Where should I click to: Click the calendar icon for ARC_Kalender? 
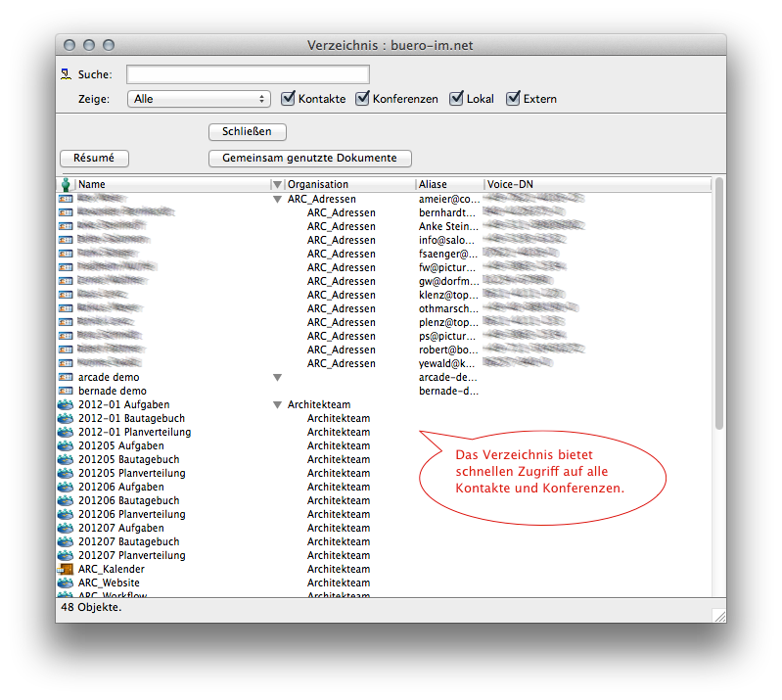click(66, 569)
